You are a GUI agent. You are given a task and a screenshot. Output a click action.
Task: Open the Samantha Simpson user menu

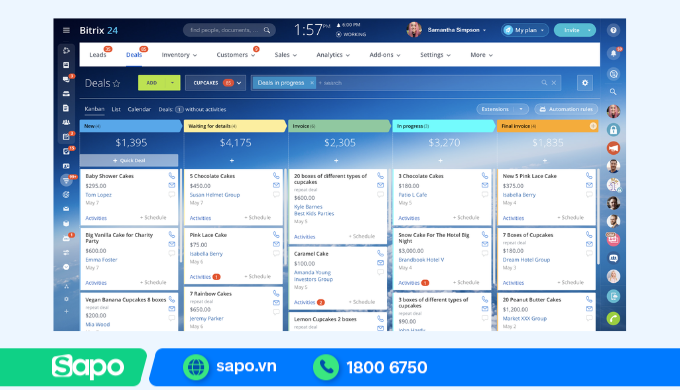point(457,30)
